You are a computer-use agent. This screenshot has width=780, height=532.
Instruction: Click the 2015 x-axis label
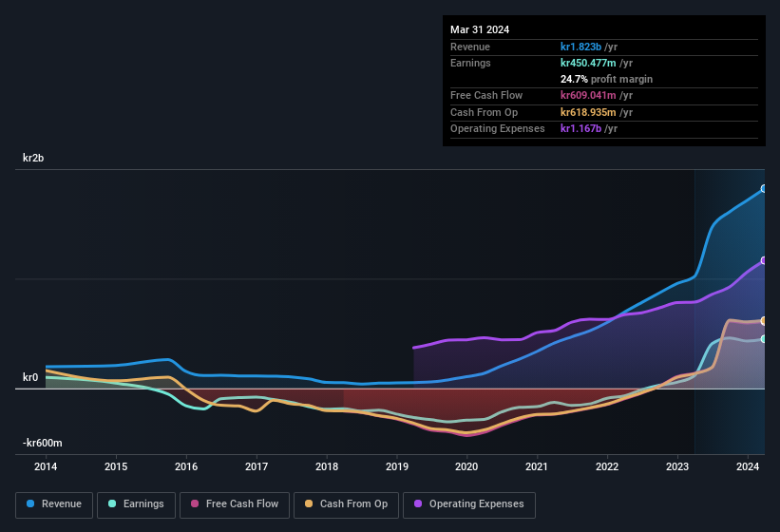(x=116, y=466)
